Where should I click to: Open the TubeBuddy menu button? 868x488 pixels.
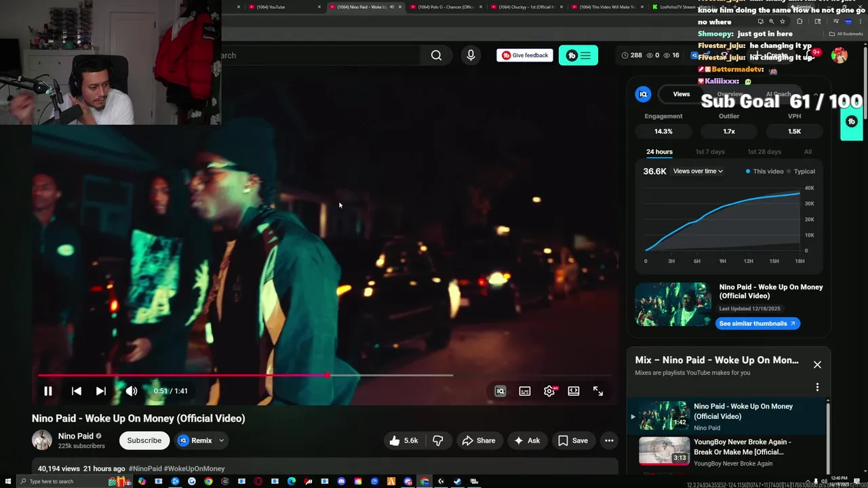(x=578, y=56)
